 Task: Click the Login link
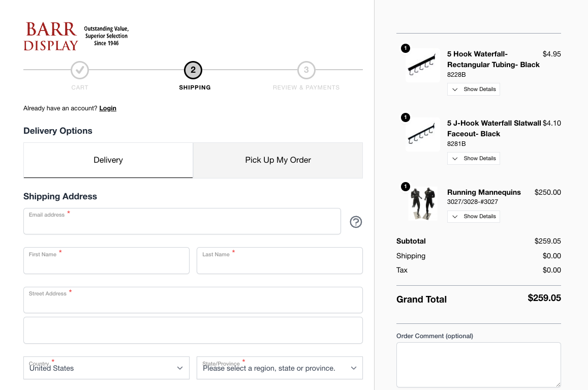(108, 108)
